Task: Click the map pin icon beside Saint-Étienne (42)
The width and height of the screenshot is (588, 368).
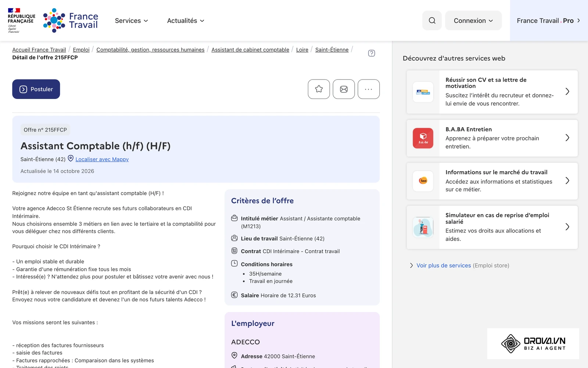Action: tap(71, 159)
